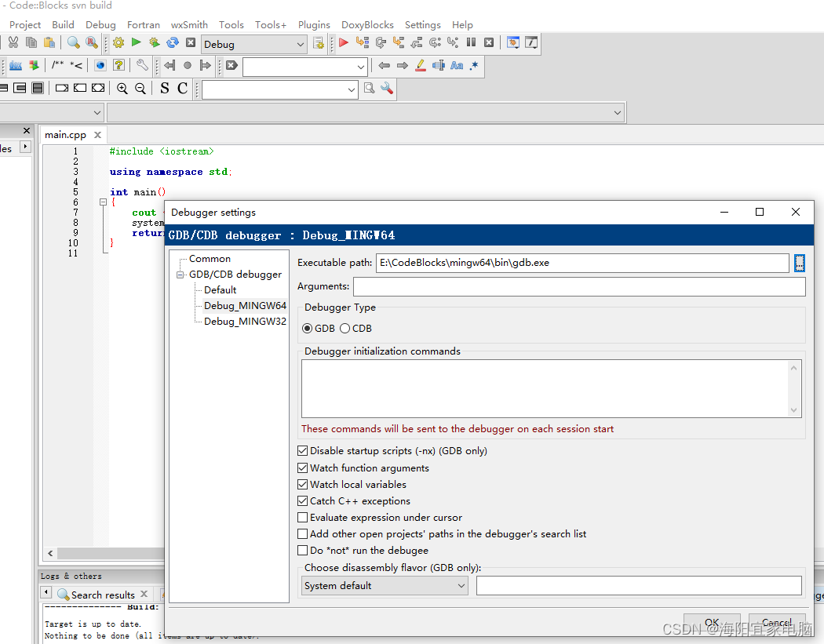Image resolution: width=824 pixels, height=644 pixels.
Task: Open the Project menu
Action: (24, 24)
